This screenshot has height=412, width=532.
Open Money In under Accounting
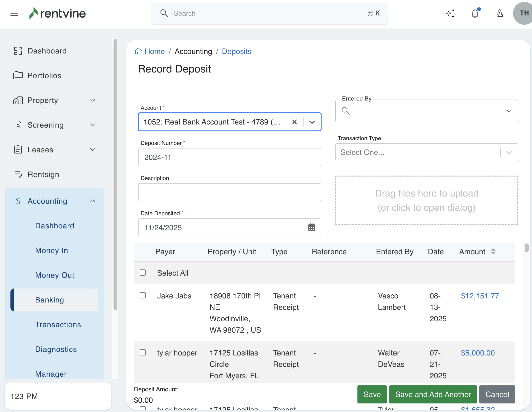[51, 250]
